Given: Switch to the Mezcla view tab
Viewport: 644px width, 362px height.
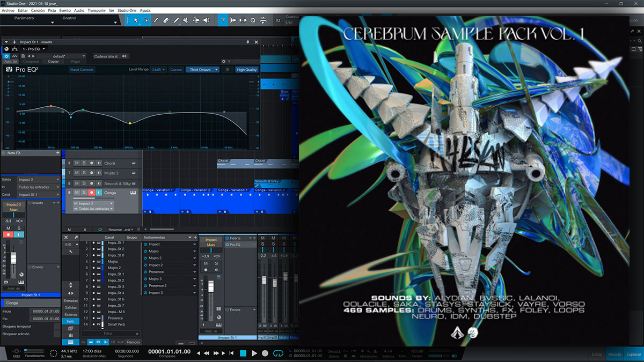Looking at the screenshot, I should click(x=615, y=354).
